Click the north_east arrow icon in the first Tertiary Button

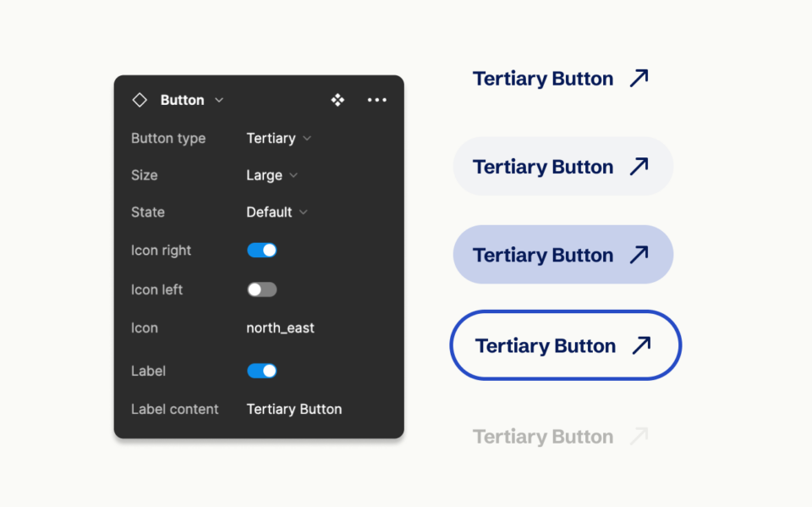point(639,78)
